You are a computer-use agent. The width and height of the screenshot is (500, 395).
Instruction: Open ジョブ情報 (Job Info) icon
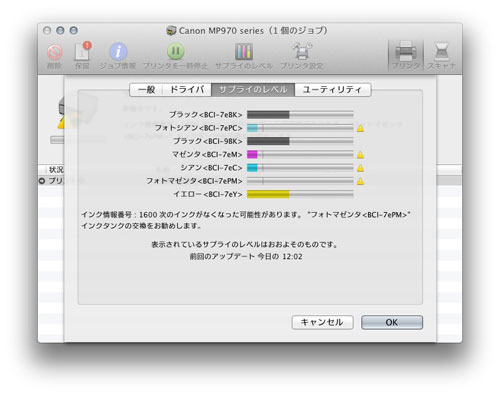[x=118, y=52]
